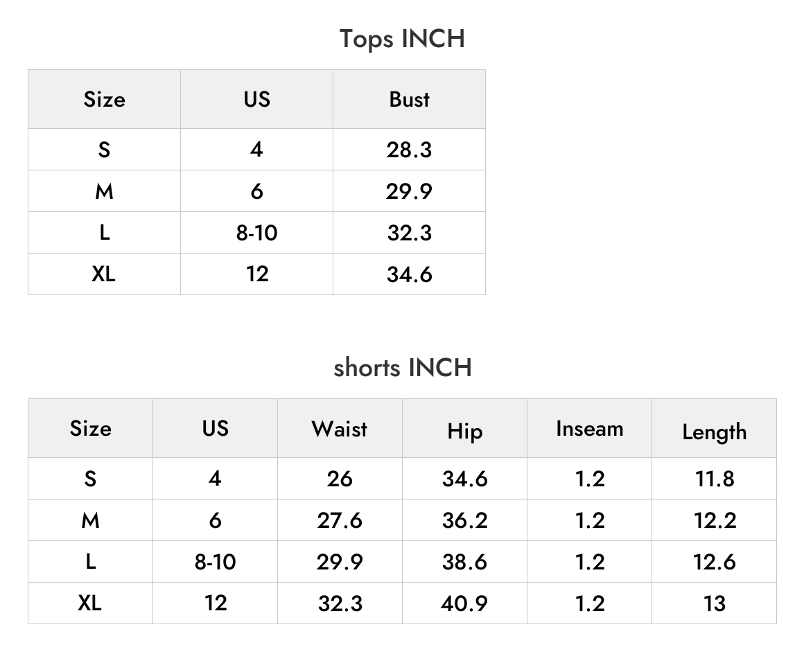The height and width of the screenshot is (672, 804).
Task: Click hip value 40.9 for XL shorts
Action: coord(464,603)
